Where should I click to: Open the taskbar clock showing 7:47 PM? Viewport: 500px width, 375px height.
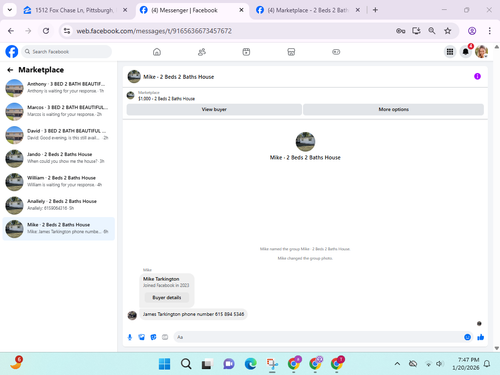(466, 364)
